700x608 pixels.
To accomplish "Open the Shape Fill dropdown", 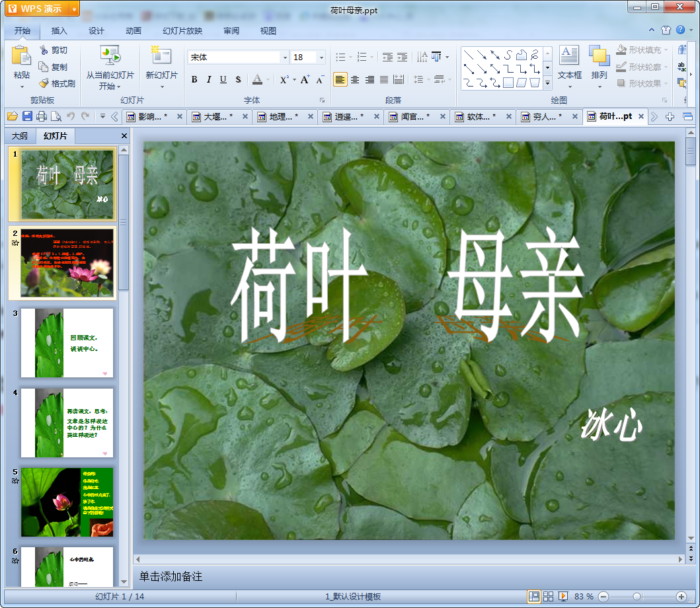I will [666, 50].
